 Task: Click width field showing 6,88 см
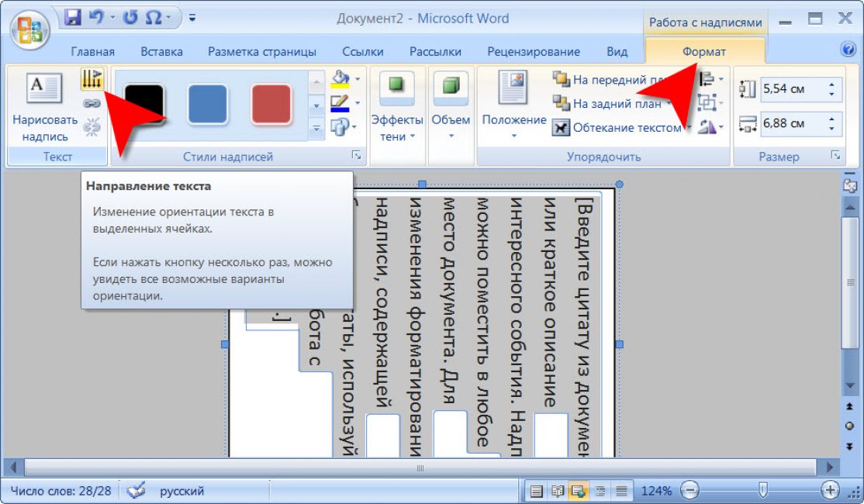click(x=793, y=123)
